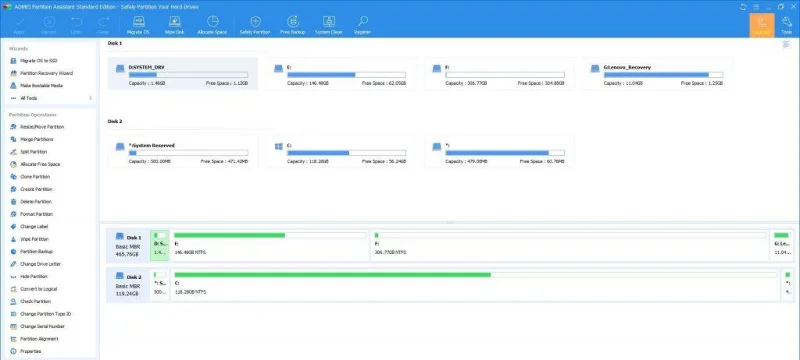800x360 pixels.
Task: Select the *:System Reserved partition card
Action: pos(183,151)
